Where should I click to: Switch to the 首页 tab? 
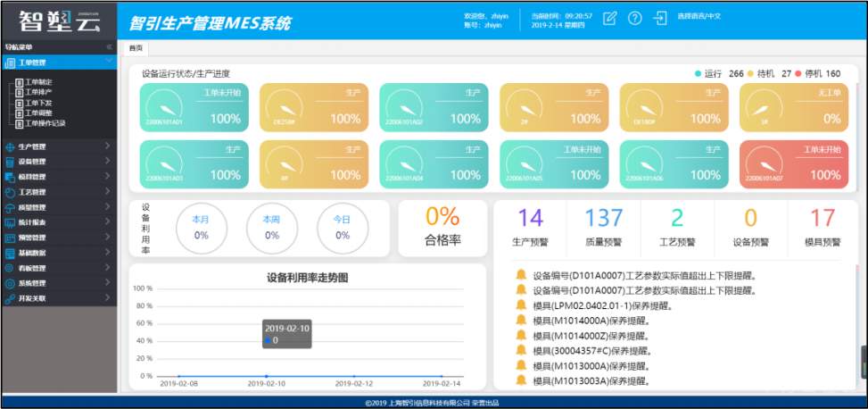point(136,48)
